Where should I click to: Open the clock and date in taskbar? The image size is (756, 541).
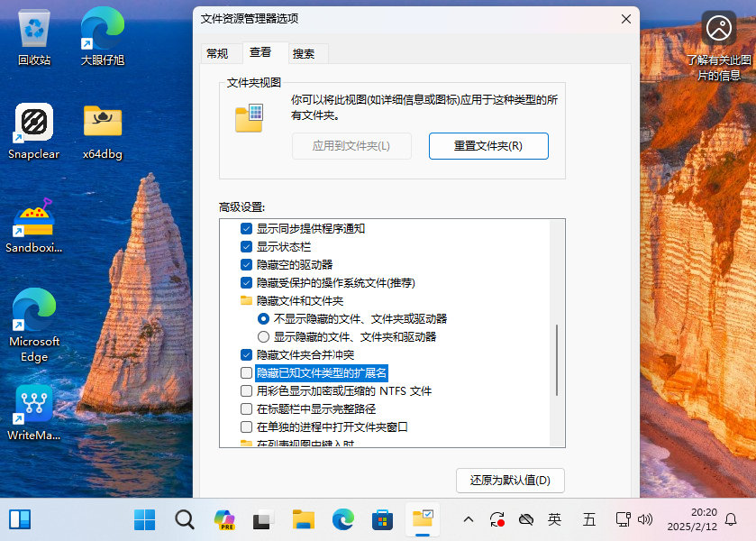tap(692, 519)
